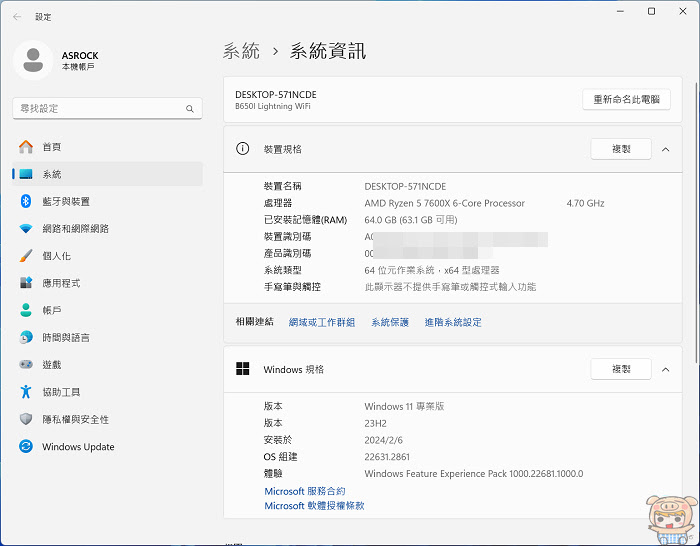Open 隱私權與安全性 page
Image resolution: width=700 pixels, height=546 pixels.
coord(107,419)
